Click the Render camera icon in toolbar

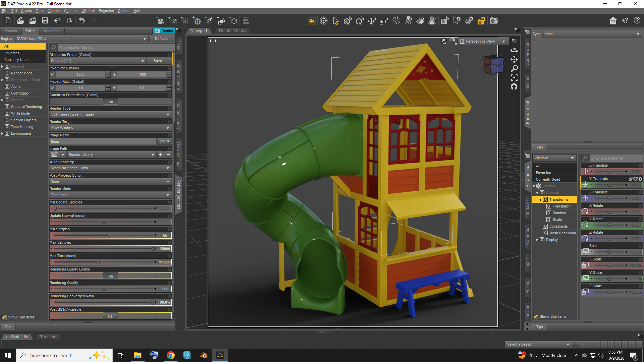[494, 21]
